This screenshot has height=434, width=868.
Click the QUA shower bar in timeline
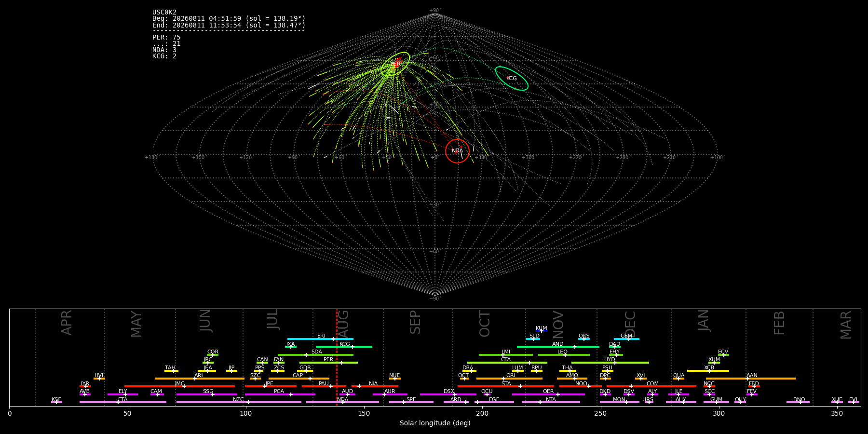coord(678,379)
